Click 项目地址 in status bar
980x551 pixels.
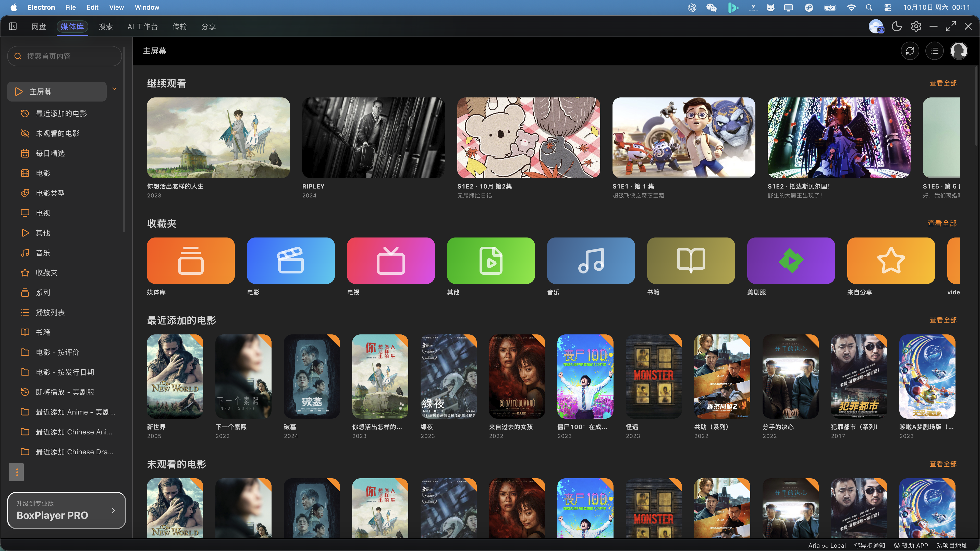pyautogui.click(x=952, y=545)
